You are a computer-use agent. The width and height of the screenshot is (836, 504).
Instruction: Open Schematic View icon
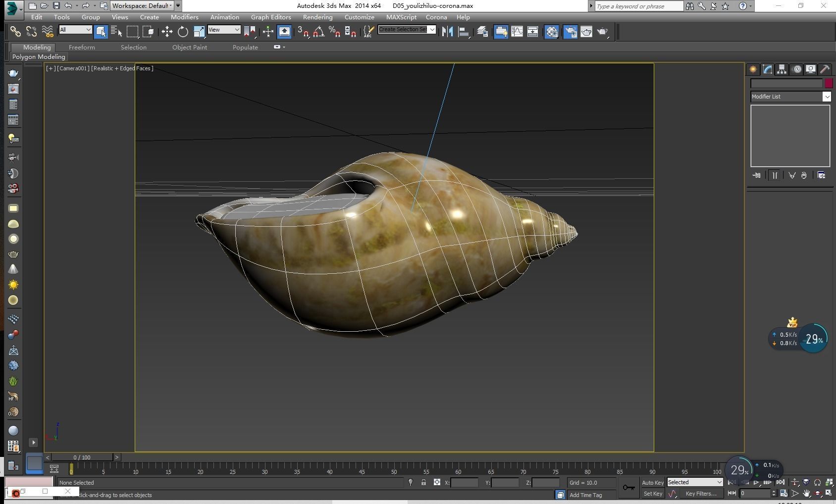(x=532, y=32)
